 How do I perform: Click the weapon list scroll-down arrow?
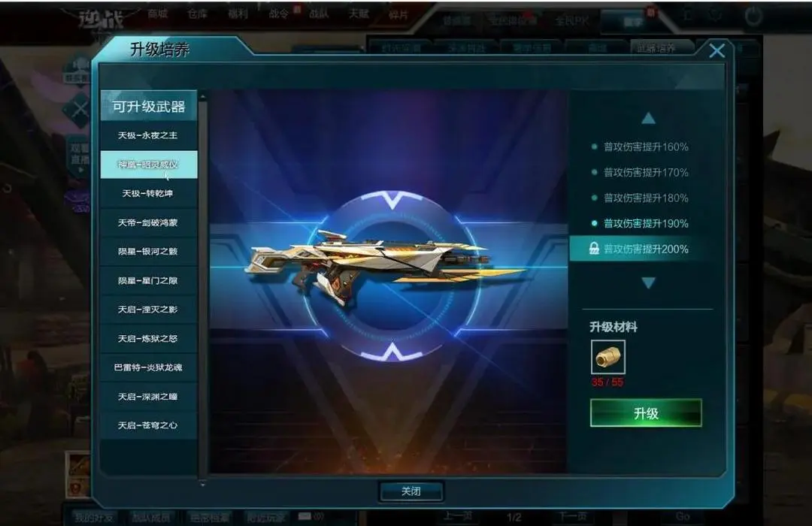(202, 485)
